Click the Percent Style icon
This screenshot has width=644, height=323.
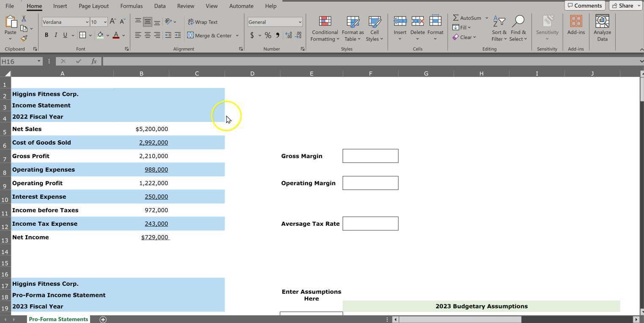click(268, 36)
